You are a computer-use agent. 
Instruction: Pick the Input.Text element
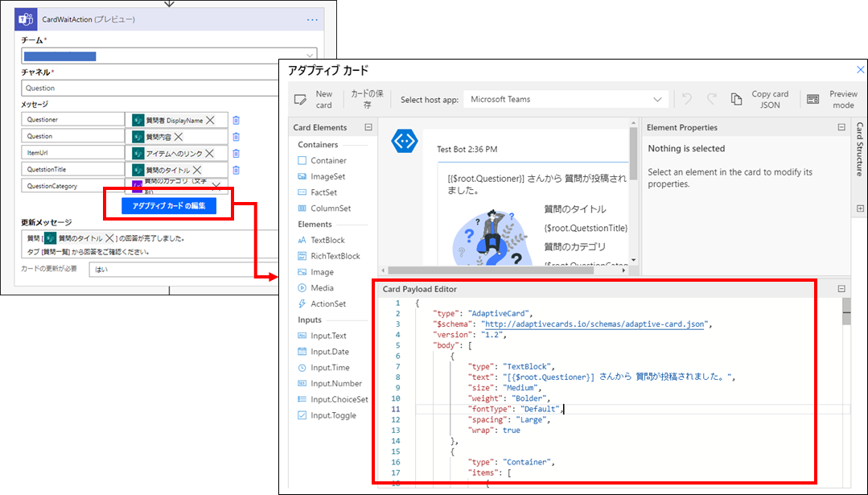pyautogui.click(x=322, y=336)
